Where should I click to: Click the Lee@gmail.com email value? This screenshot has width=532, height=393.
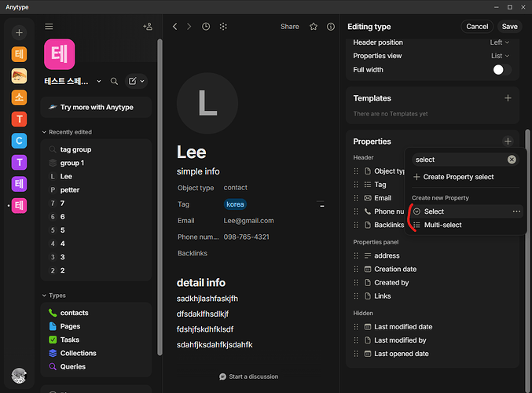pos(248,221)
